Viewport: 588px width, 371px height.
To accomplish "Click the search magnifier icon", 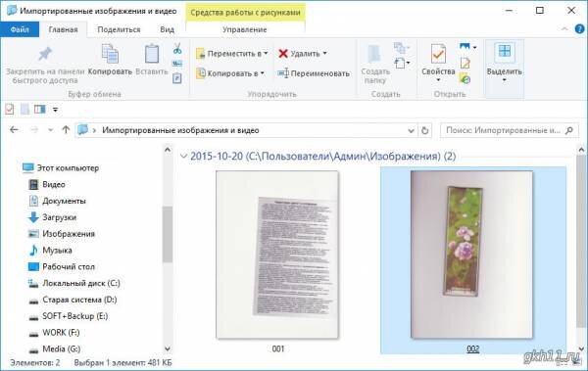I will 569,130.
